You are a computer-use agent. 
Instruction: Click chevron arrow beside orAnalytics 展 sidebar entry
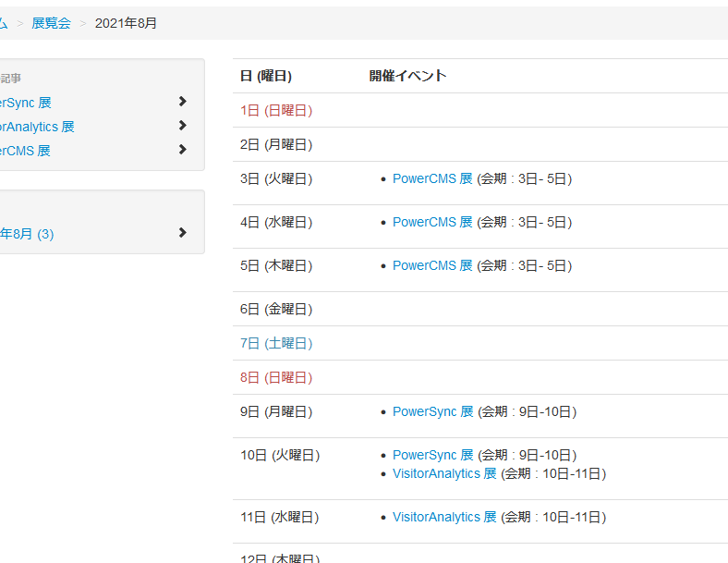coord(183,126)
